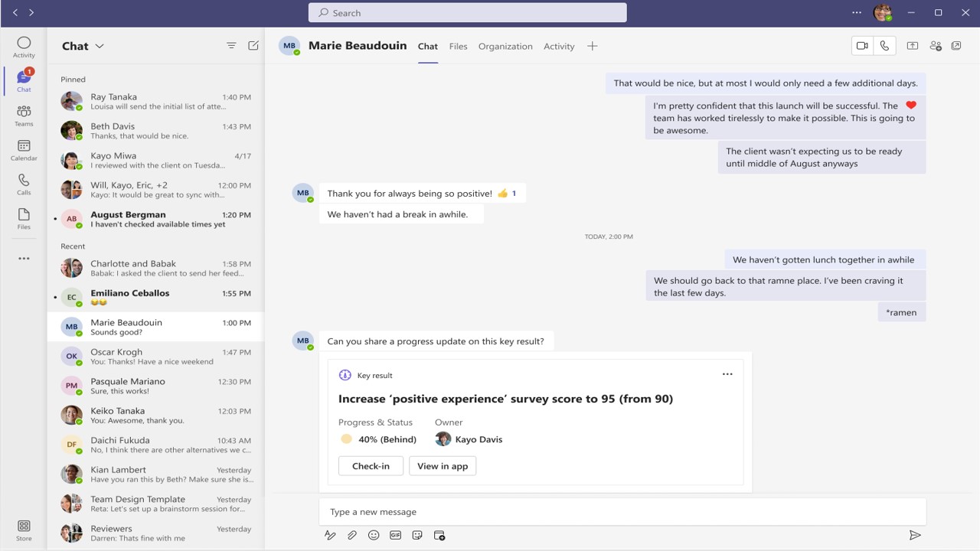The image size is (980, 551).
Task: Open the chat with Oscar Krogh
Action: [x=155, y=357]
